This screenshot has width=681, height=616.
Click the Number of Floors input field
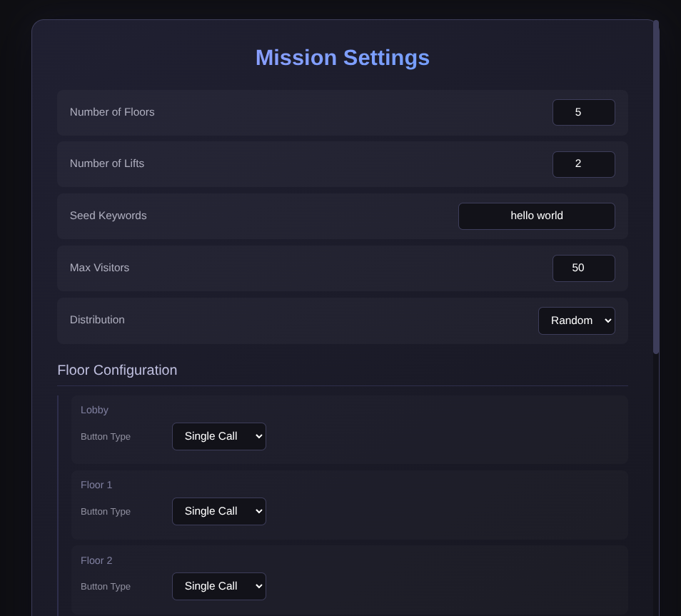[x=583, y=113]
